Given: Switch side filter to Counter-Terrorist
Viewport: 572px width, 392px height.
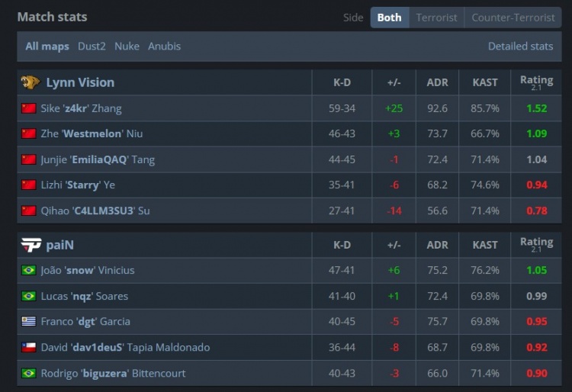Looking at the screenshot, I should pyautogui.click(x=512, y=18).
